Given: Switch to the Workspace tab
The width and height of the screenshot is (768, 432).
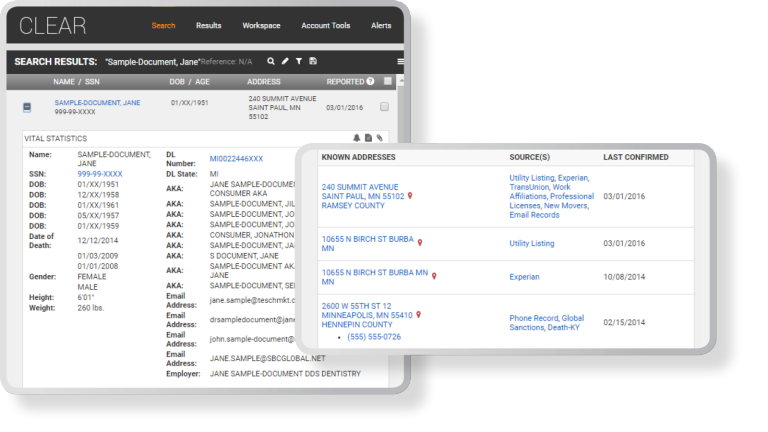Looking at the screenshot, I should [261, 25].
